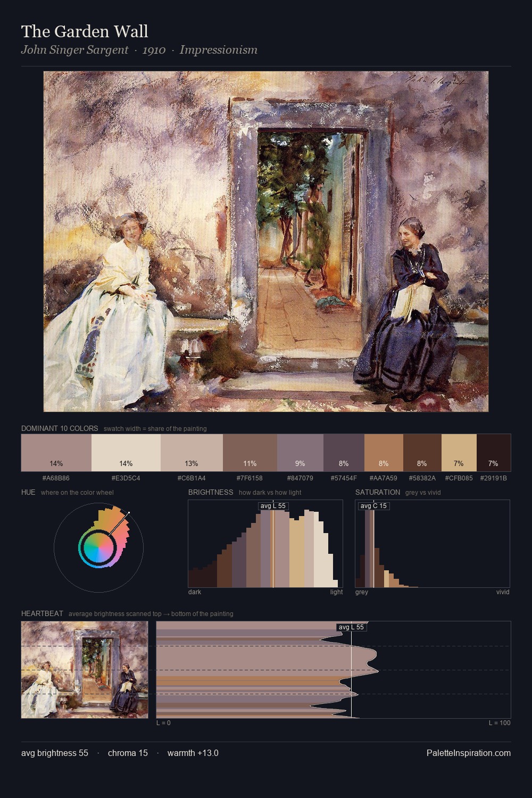Click the hex label #847079
The width and height of the screenshot is (532, 798).
pyautogui.click(x=300, y=478)
